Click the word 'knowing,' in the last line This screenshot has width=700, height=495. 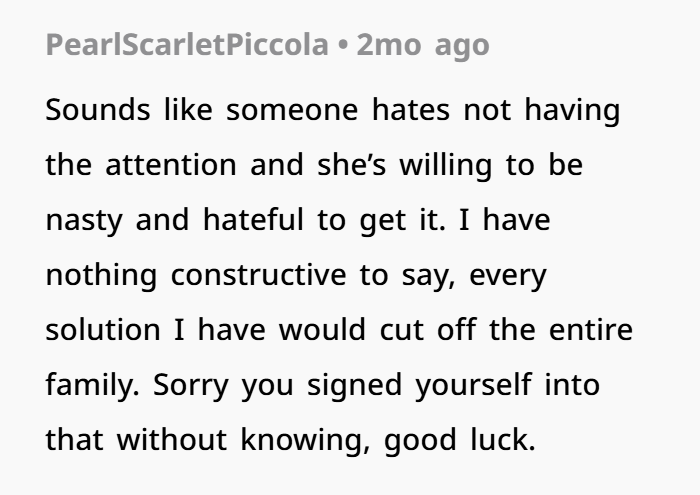(x=306, y=440)
